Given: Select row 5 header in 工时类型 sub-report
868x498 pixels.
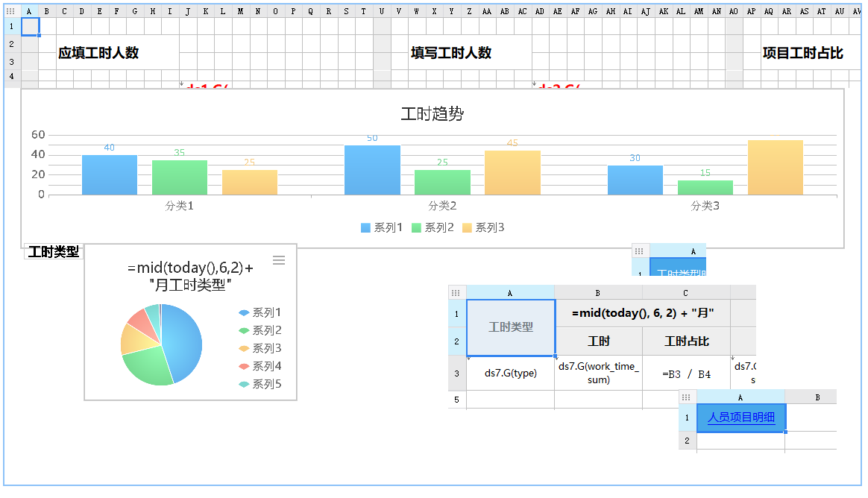Looking at the screenshot, I should (456, 400).
